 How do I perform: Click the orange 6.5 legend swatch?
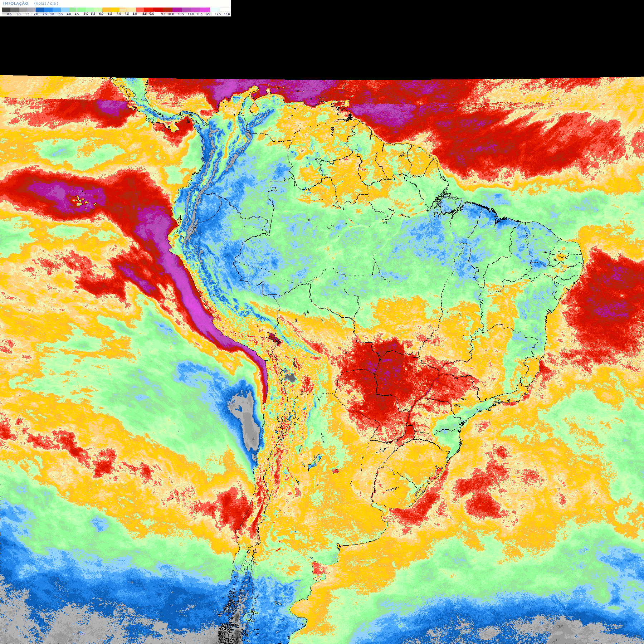point(106,10)
